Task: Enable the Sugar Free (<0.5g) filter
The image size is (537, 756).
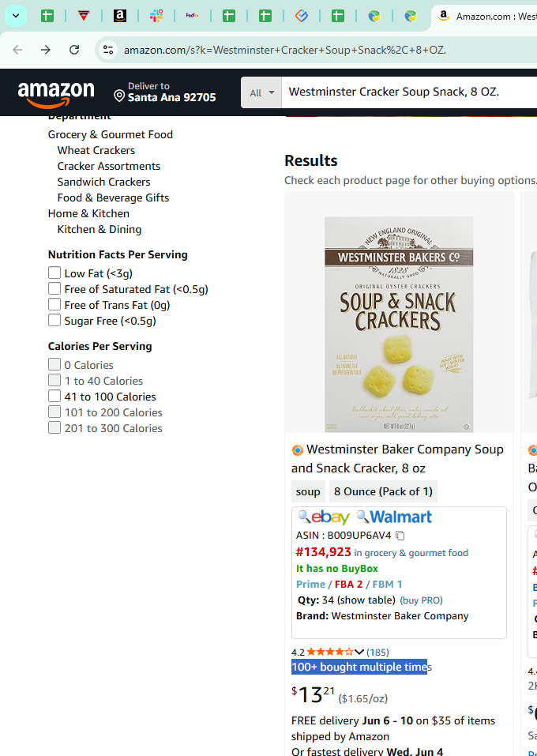Action: pyautogui.click(x=54, y=321)
